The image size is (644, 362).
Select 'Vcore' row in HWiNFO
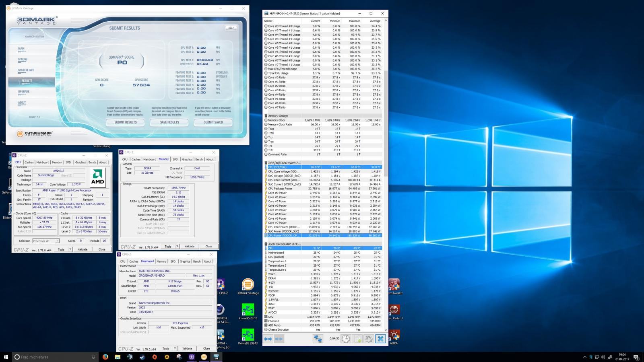(x=323, y=274)
